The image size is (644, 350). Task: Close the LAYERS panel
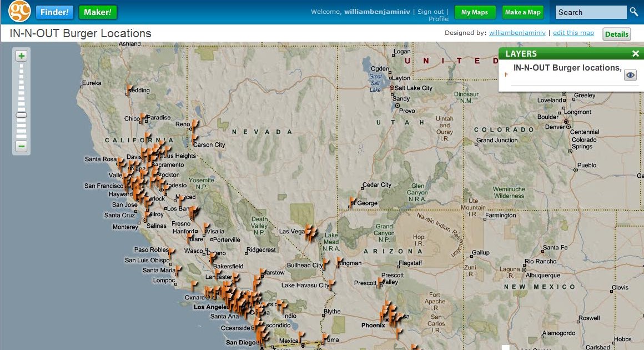point(635,53)
